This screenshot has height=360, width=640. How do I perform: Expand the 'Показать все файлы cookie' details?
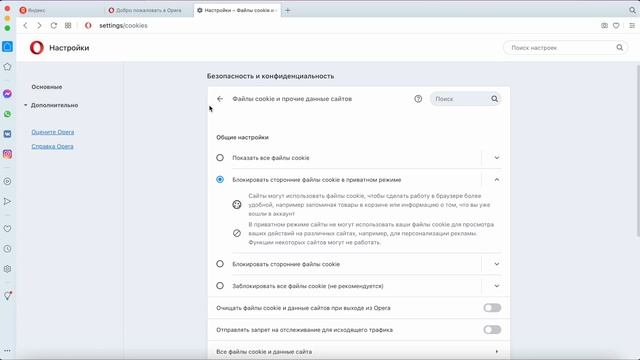tap(497, 158)
